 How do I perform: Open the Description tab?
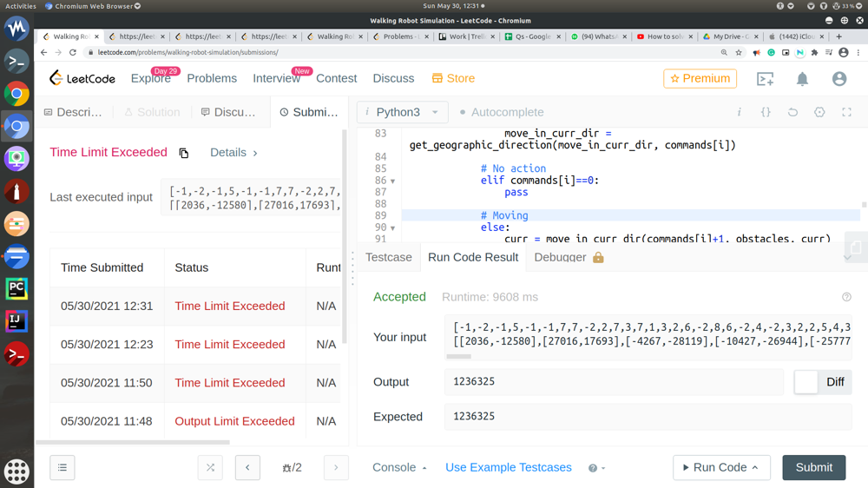(73, 112)
